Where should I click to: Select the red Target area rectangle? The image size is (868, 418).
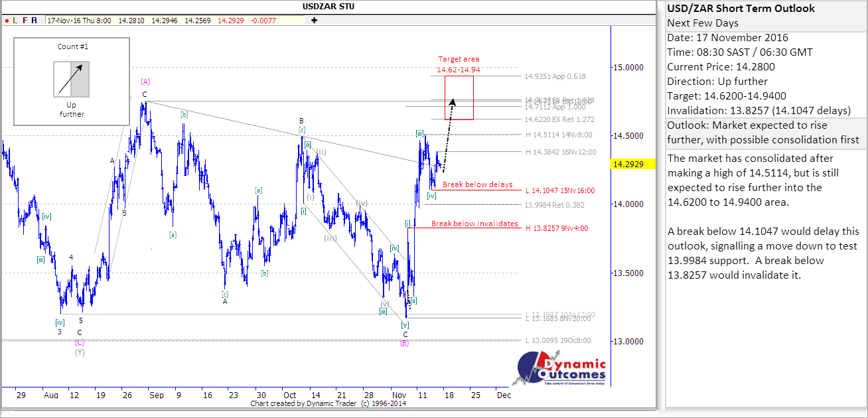point(459,98)
